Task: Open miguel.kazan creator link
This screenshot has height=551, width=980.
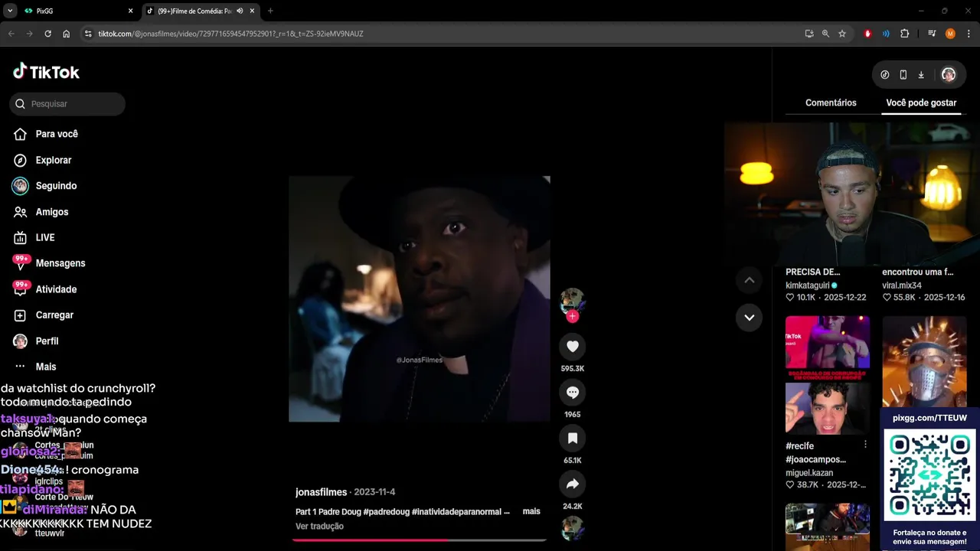Action: (x=809, y=473)
